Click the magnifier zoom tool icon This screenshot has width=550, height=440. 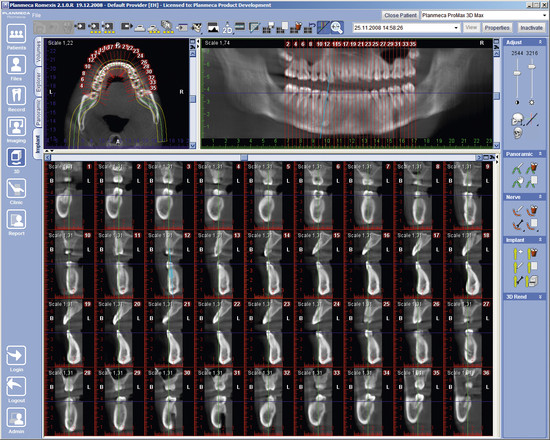click(337, 28)
